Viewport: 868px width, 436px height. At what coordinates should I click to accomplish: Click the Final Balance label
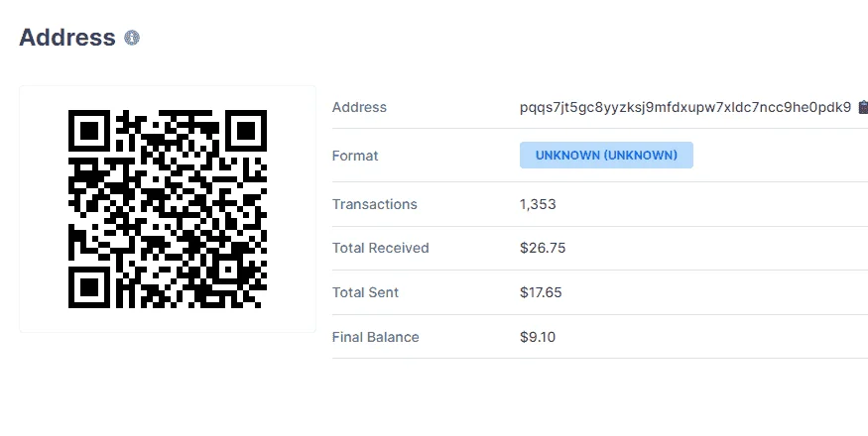tap(375, 337)
